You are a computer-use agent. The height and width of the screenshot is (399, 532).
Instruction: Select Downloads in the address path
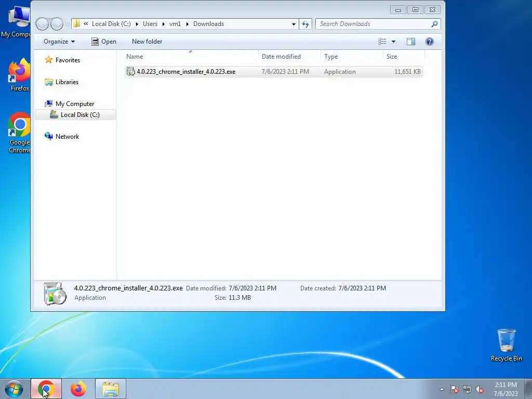point(208,24)
